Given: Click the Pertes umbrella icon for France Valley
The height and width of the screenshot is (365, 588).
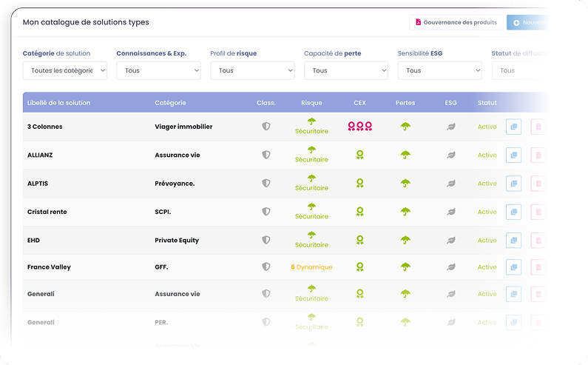Looking at the screenshot, I should click(405, 267).
